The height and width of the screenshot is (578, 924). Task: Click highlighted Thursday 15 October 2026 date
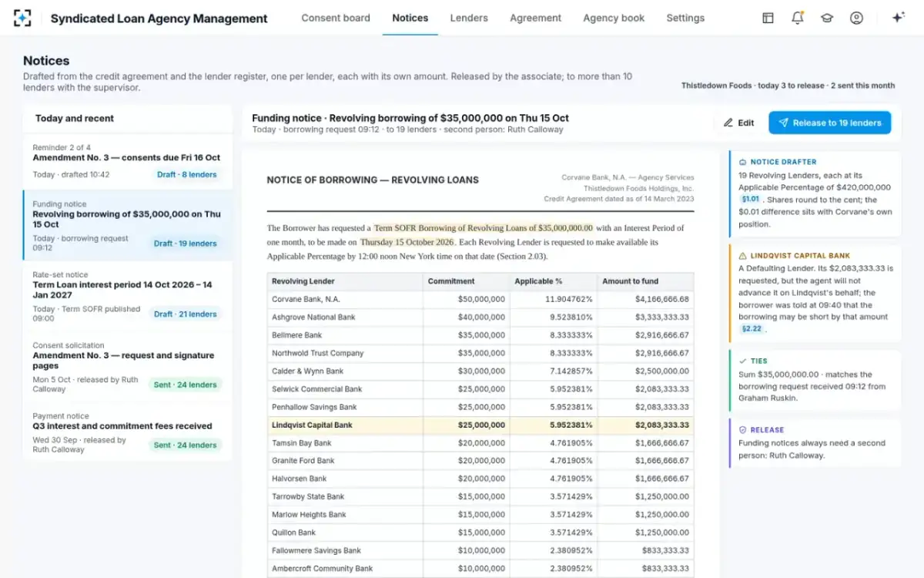tap(407, 242)
